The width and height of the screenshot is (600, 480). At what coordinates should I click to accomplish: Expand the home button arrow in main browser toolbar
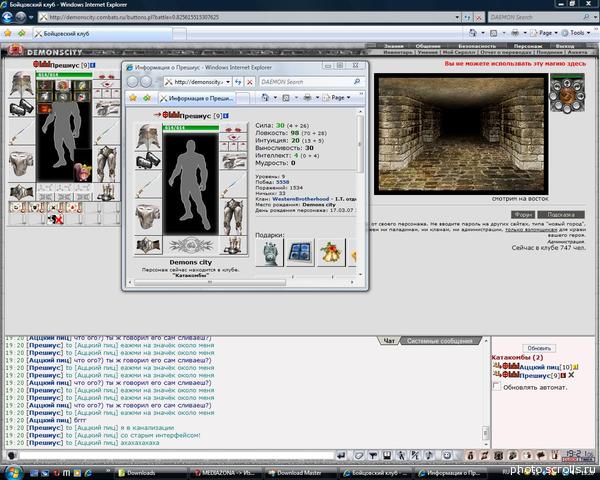pyautogui.click(x=483, y=33)
